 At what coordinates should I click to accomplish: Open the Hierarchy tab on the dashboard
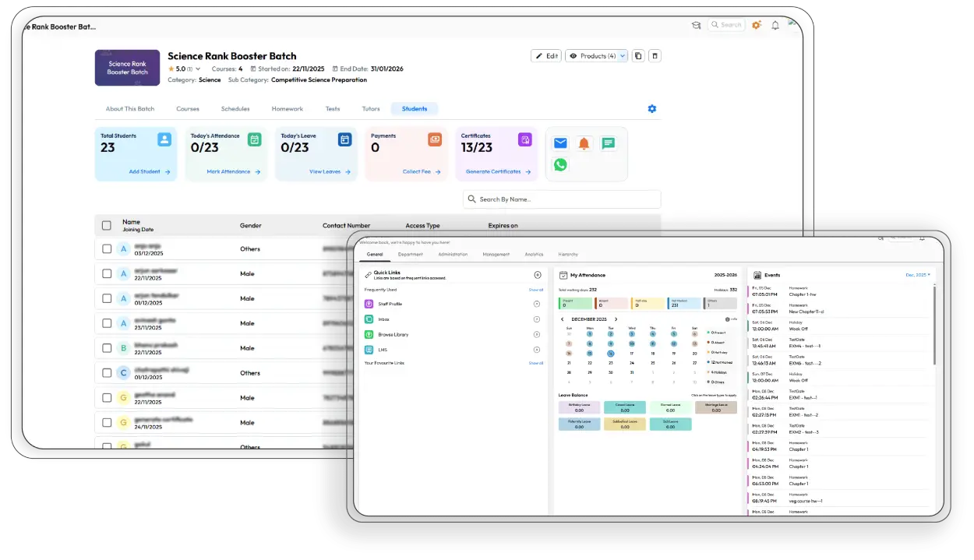[568, 253]
